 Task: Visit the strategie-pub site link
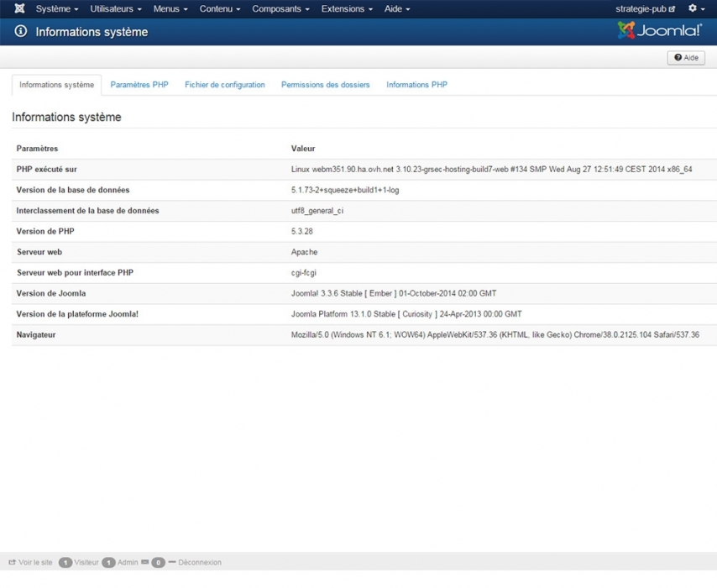[x=645, y=8]
